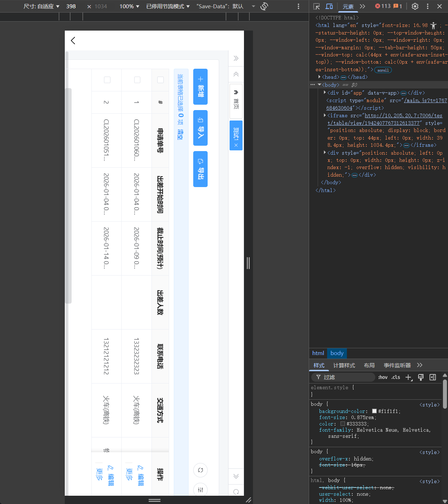Switch to the 计算样式 tab

pyautogui.click(x=344, y=365)
